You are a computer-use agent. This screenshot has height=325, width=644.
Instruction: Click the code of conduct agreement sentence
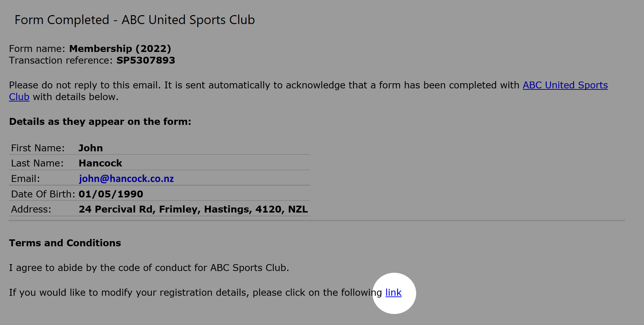click(149, 268)
